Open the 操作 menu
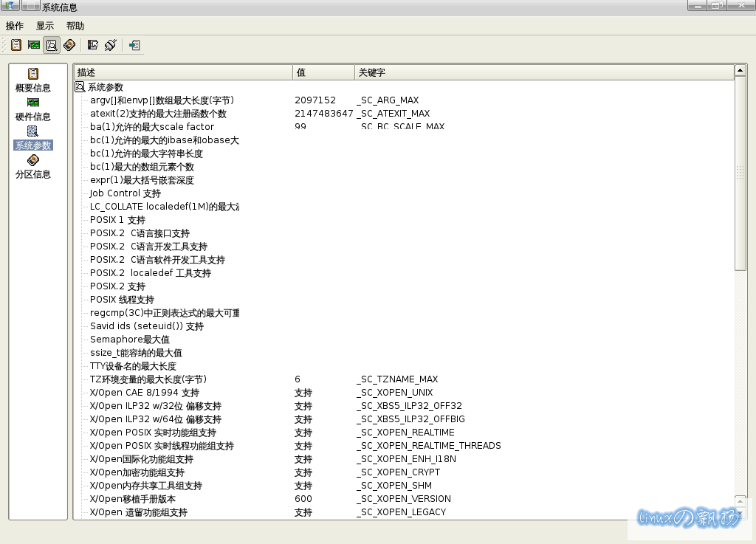The height and width of the screenshot is (544, 756). [x=15, y=26]
